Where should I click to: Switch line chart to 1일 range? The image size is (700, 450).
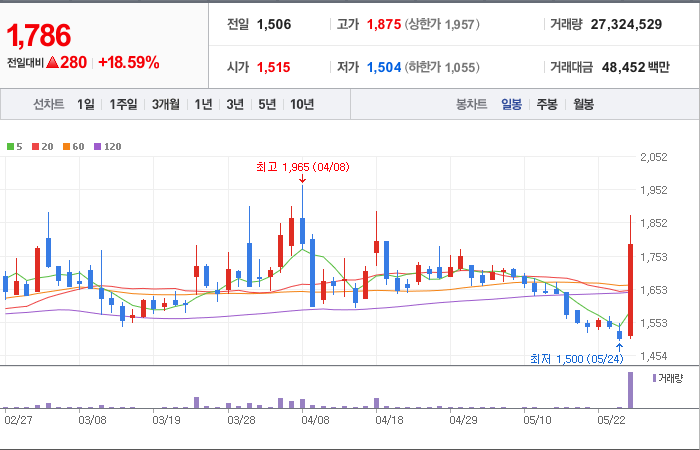click(86, 104)
